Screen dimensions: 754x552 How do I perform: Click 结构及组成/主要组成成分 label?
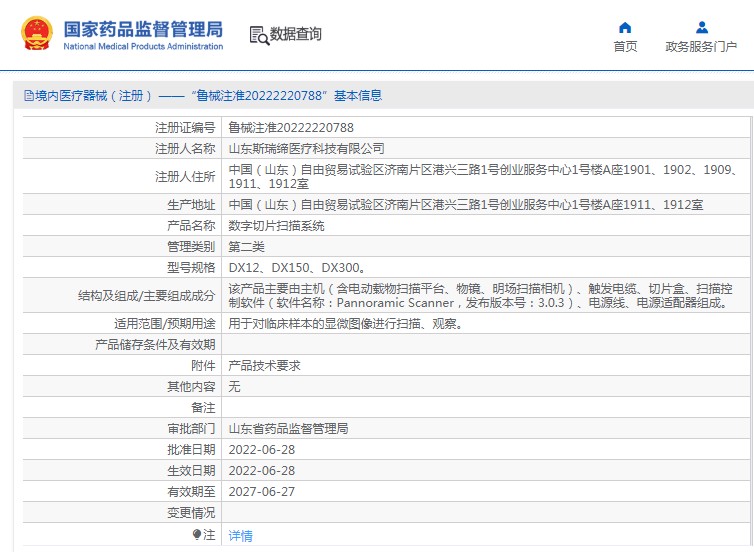[x=147, y=295]
